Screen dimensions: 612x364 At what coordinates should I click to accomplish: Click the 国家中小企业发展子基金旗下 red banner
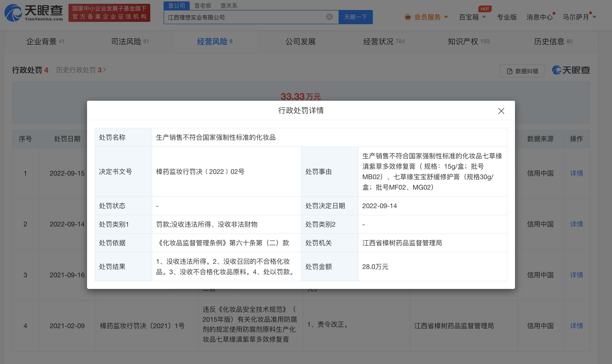point(109,13)
